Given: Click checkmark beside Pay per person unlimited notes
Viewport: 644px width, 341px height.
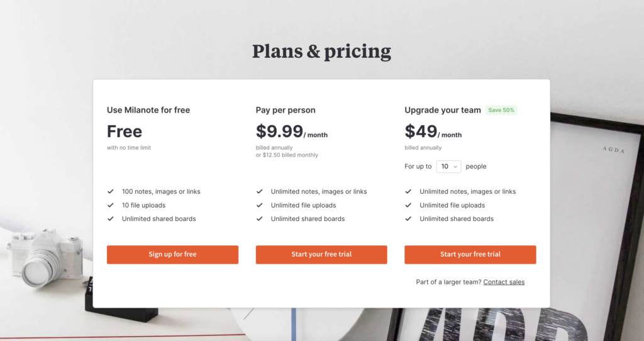Looking at the screenshot, I should click(259, 191).
